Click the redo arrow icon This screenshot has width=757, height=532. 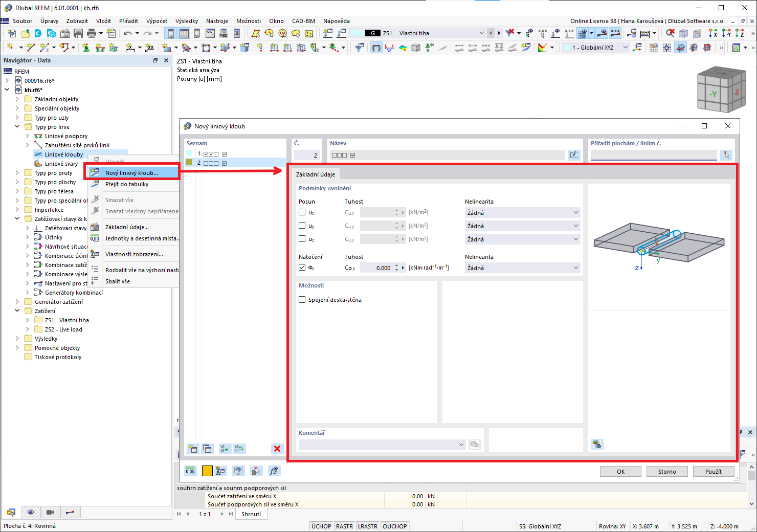click(147, 33)
